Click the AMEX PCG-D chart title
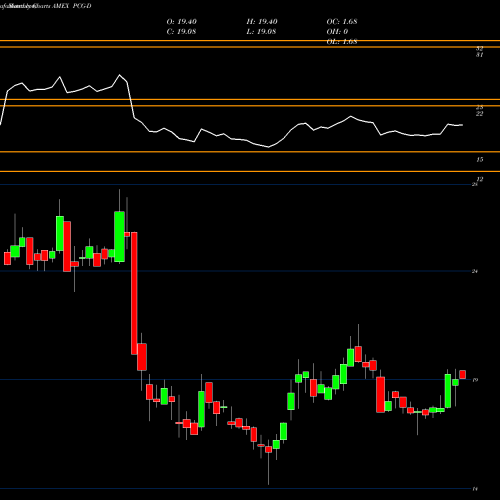Image resolution: width=500 pixels, height=500 pixels. (72, 6)
